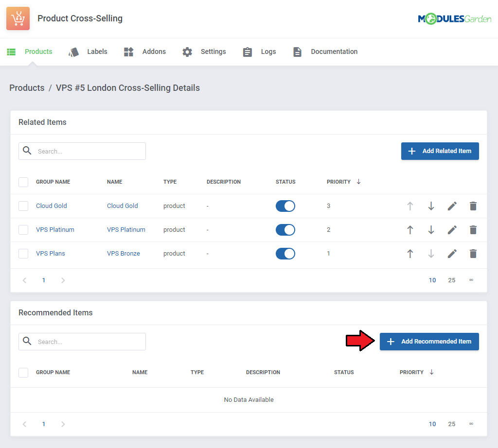The height and width of the screenshot is (448, 498).
Task: Move VPS Platinum down in priority
Action: pos(431,230)
